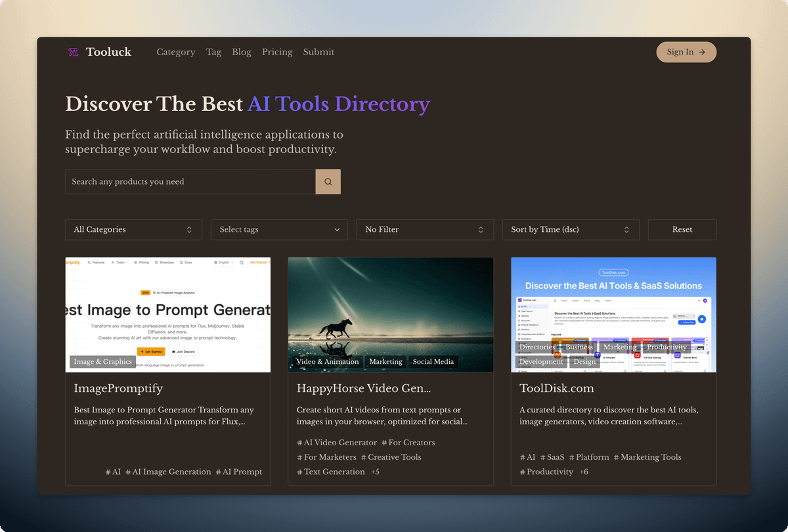Click the Tooluck logo icon
The width and height of the screenshot is (788, 532).
pyautogui.click(x=74, y=52)
